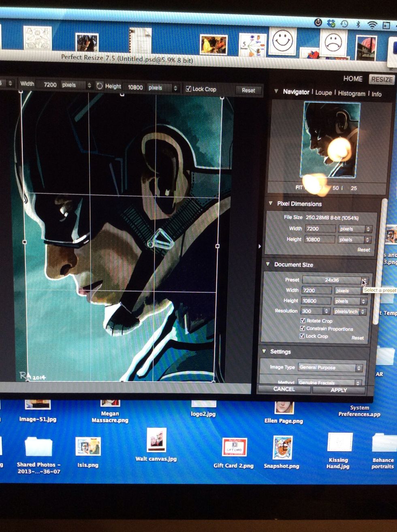The width and height of the screenshot is (397, 532).
Task: Disable Constrain Proportions checkbox
Action: click(x=302, y=328)
